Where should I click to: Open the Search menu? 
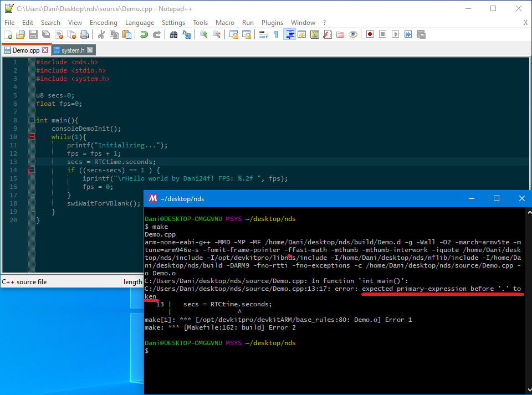coord(50,22)
